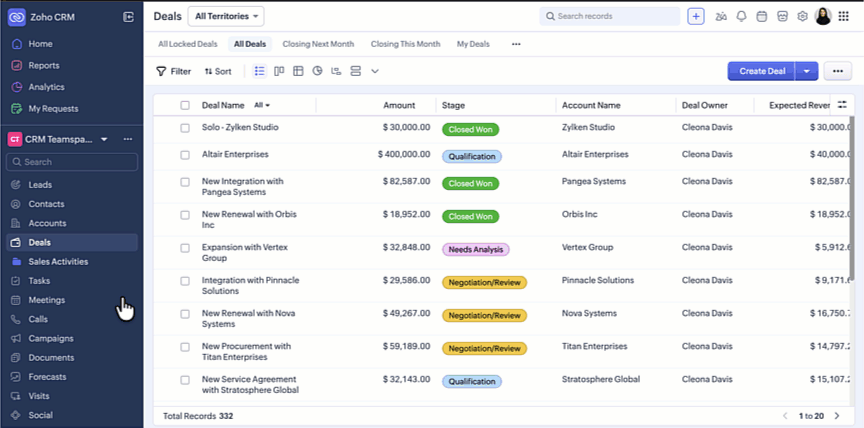
Task: Switch to the kanban view icon
Action: pyautogui.click(x=279, y=71)
